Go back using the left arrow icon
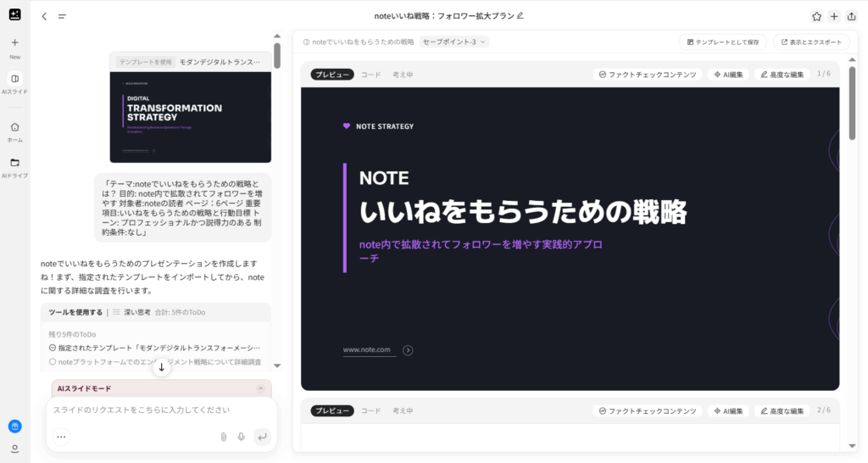Screen dimensions: 868x463 [x=44, y=16]
